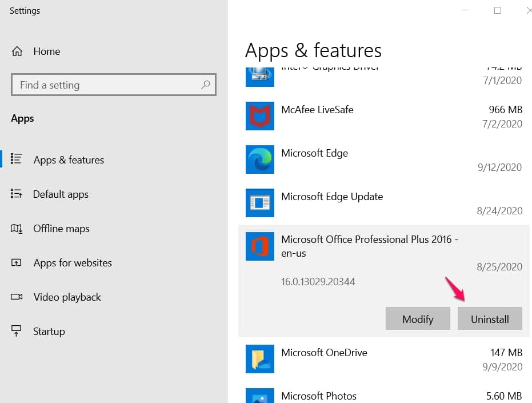Click the 9/9/2020 date for OneDrive

[x=502, y=367]
